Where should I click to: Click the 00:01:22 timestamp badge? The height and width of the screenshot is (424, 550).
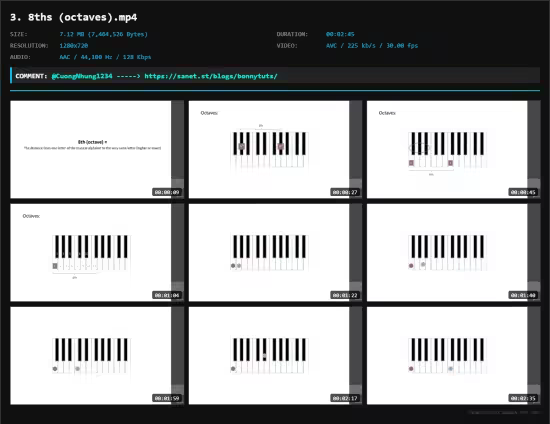(x=345, y=295)
